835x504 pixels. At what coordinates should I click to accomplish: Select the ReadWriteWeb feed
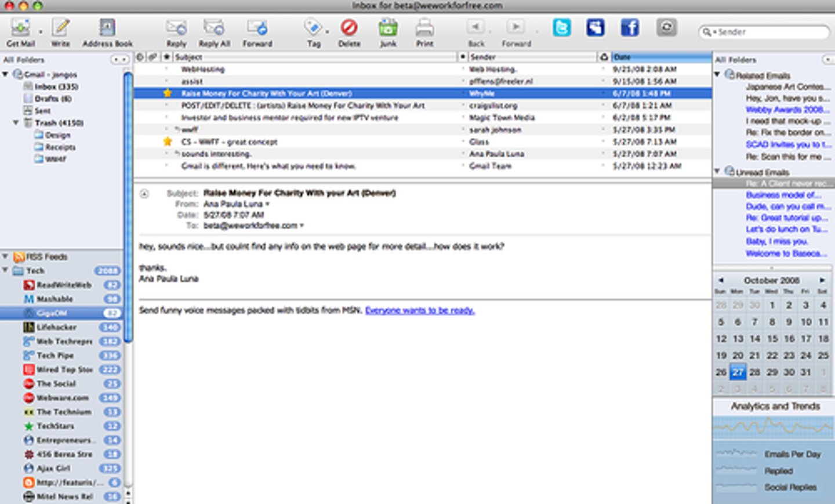pos(64,285)
